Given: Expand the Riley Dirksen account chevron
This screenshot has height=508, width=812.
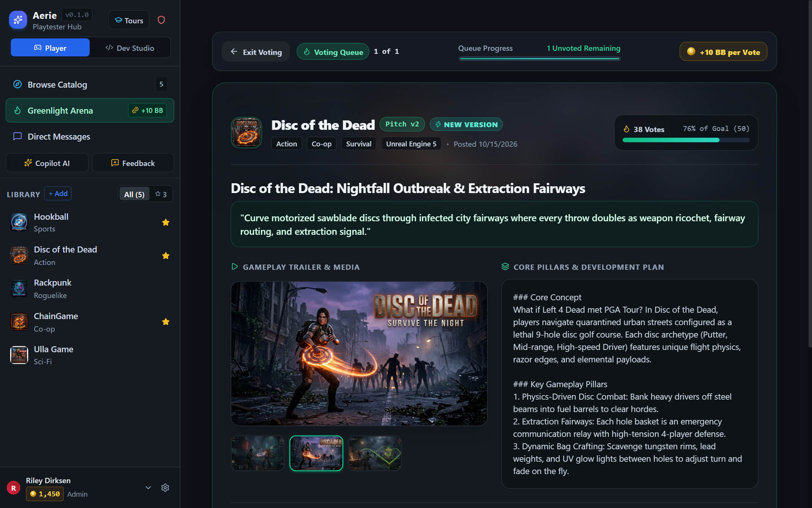Looking at the screenshot, I should click(148, 488).
